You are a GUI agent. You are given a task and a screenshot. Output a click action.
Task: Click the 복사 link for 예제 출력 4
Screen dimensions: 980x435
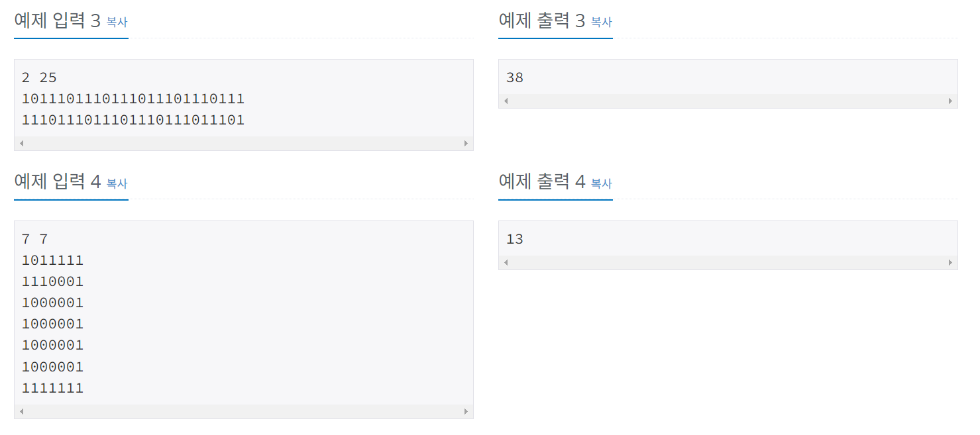600,183
